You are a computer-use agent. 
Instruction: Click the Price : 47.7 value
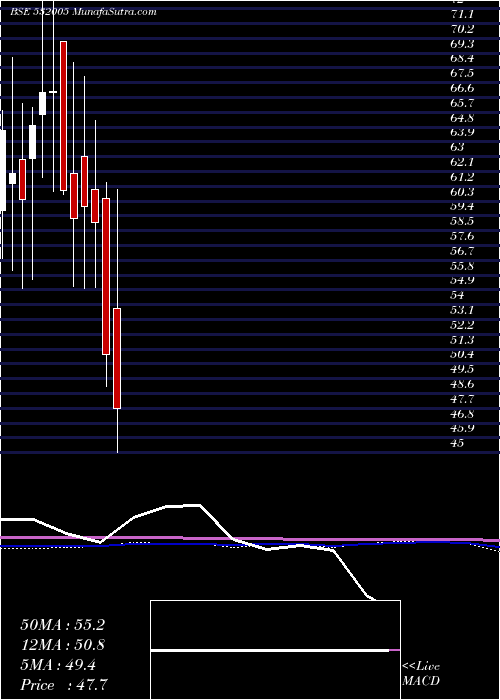[x=64, y=685]
